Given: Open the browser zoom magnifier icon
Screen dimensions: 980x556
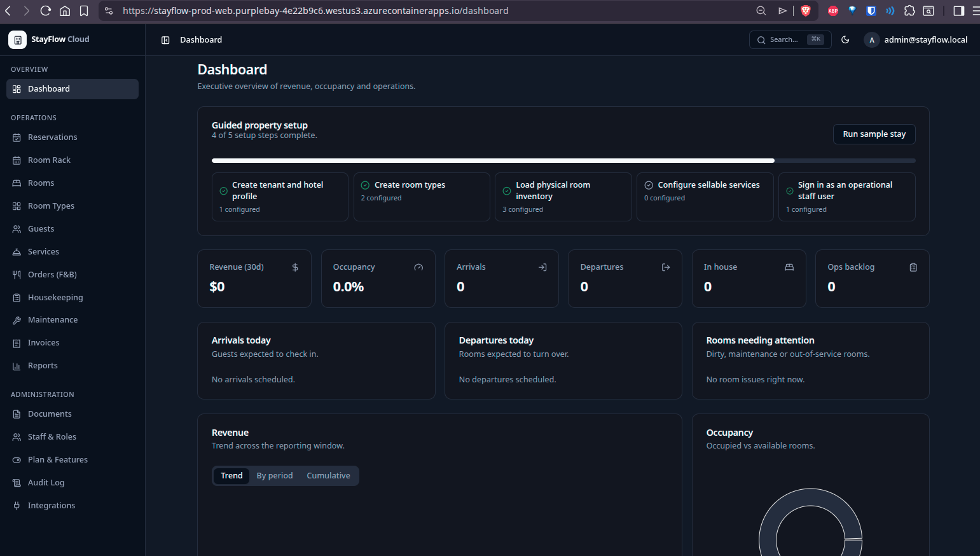Looking at the screenshot, I should coord(761,11).
